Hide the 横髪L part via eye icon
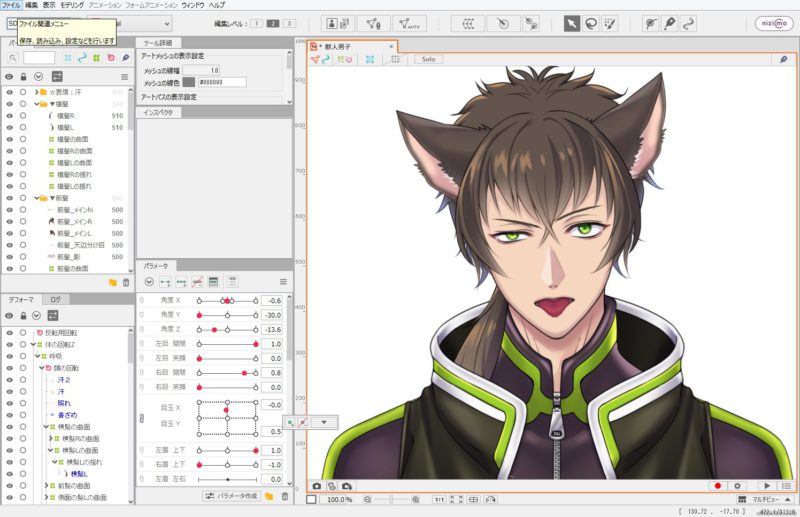 (9, 127)
